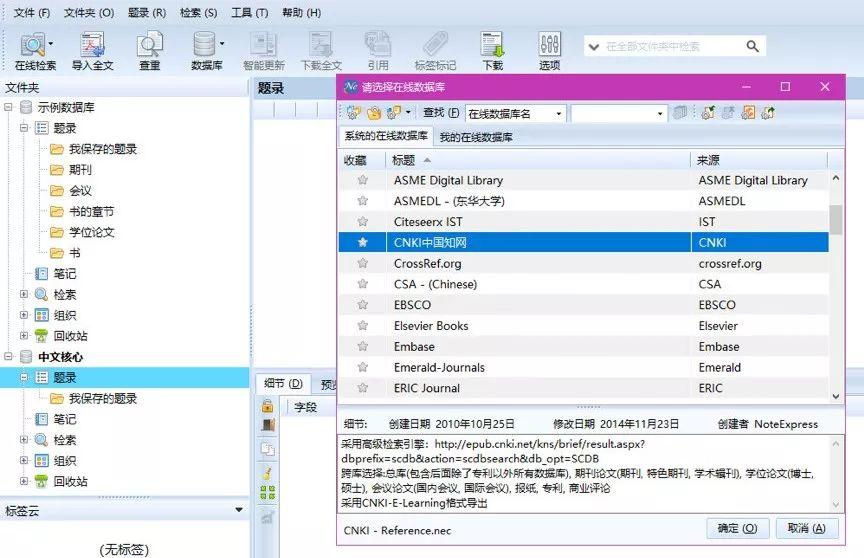Expand the 标签云 panel dropdown arrow
The image size is (864, 558).
239,510
